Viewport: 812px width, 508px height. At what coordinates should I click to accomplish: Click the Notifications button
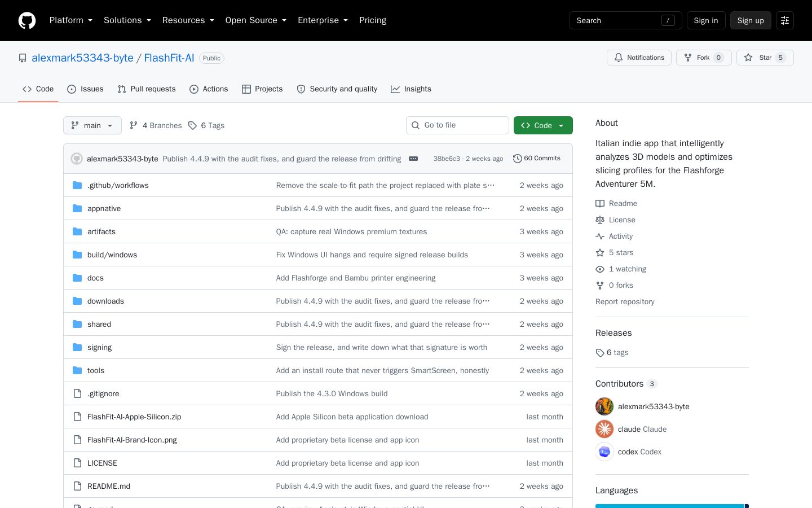point(639,58)
